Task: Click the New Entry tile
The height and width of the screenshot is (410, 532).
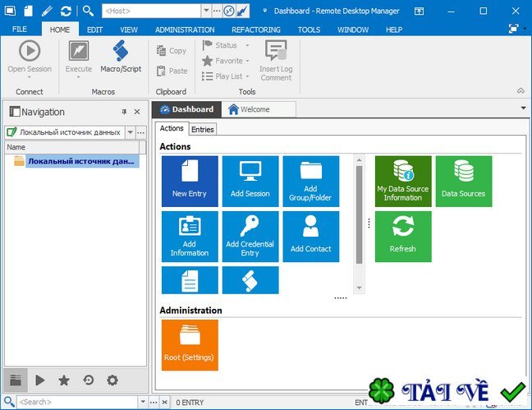Action: (x=190, y=181)
